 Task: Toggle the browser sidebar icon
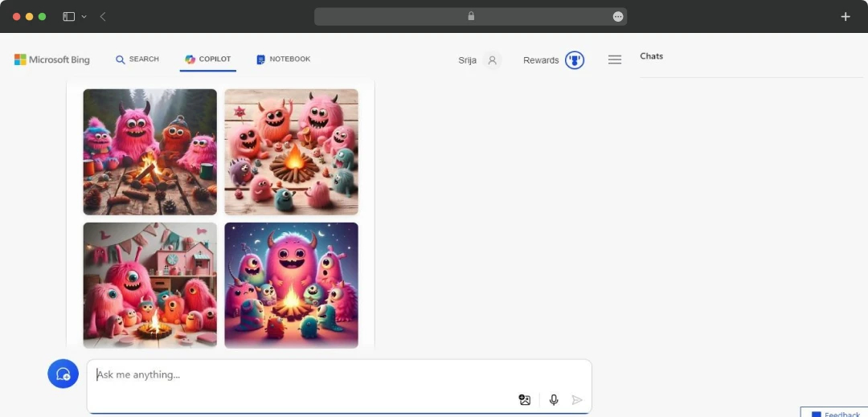[68, 17]
